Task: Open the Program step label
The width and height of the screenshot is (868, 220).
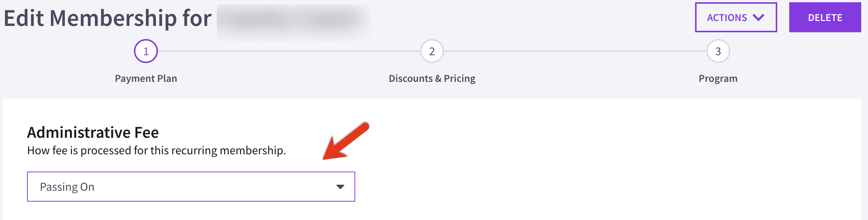Action: coord(718,78)
